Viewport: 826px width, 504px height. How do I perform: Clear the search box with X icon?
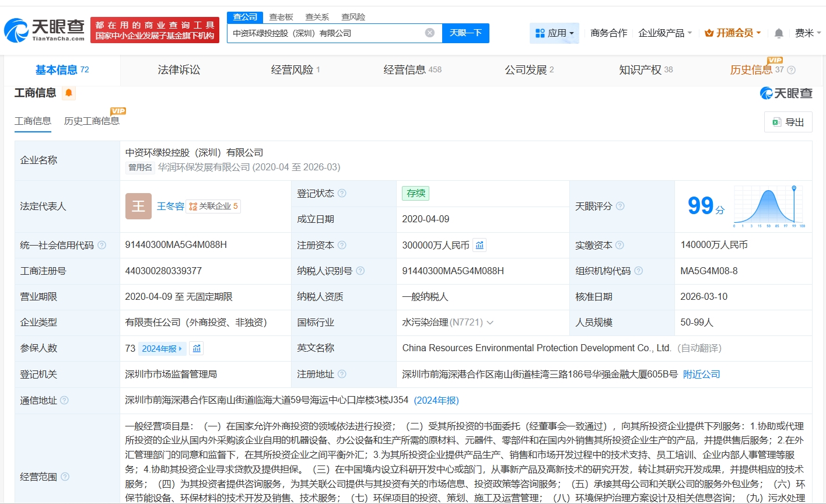[430, 33]
